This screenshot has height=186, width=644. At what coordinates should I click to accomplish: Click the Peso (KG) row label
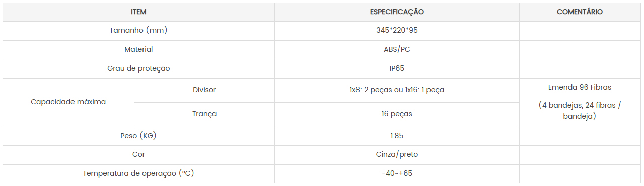pyautogui.click(x=138, y=136)
